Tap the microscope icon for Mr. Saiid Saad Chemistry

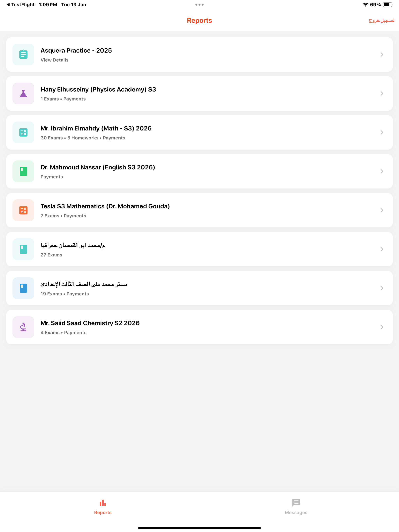[23, 327]
